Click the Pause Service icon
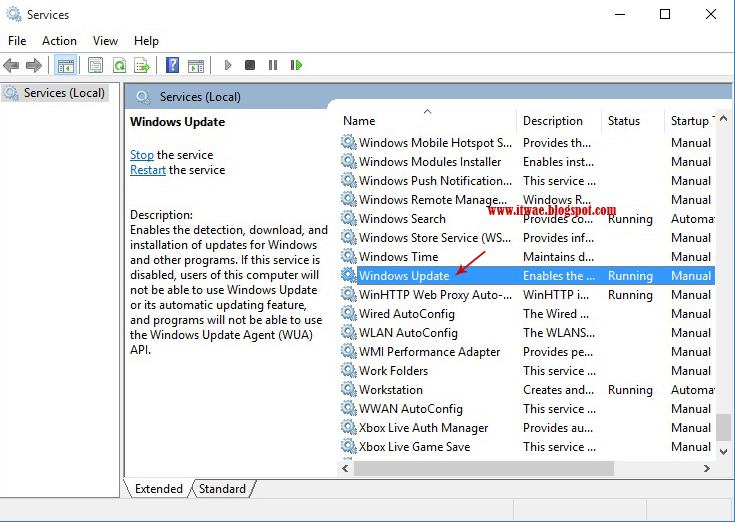 pos(273,65)
